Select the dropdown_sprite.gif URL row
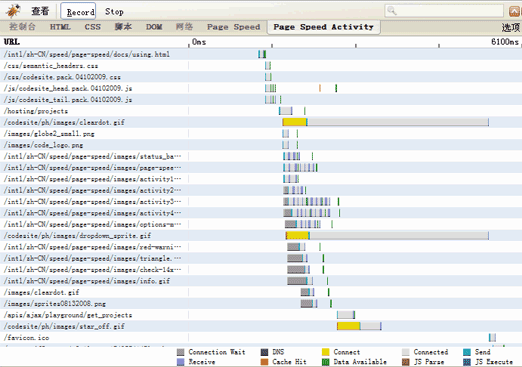Viewport: 522px width, 367px height. (261, 236)
